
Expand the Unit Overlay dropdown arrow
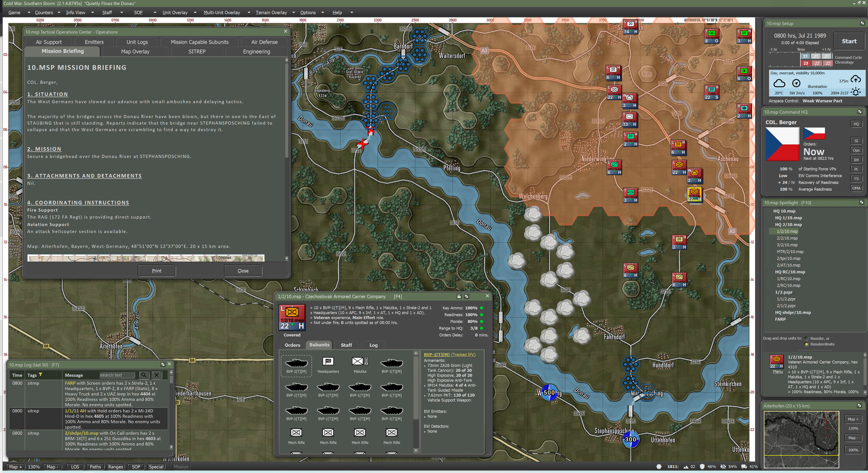(195, 12)
